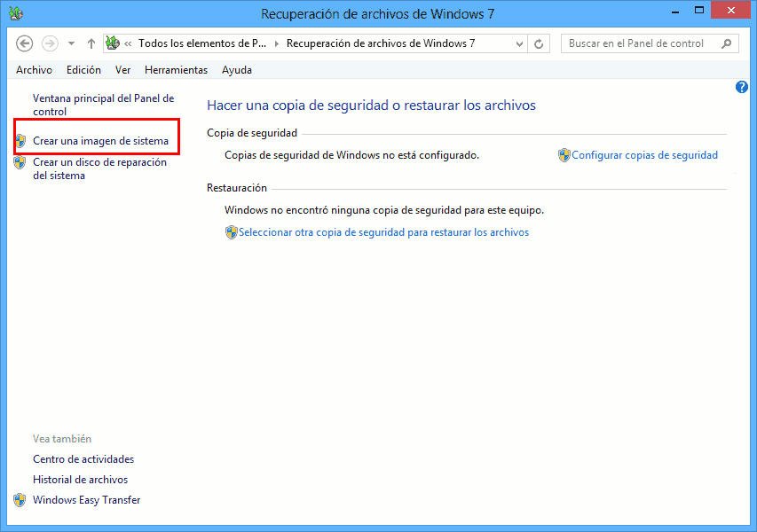Maximize the window

pyautogui.click(x=699, y=11)
